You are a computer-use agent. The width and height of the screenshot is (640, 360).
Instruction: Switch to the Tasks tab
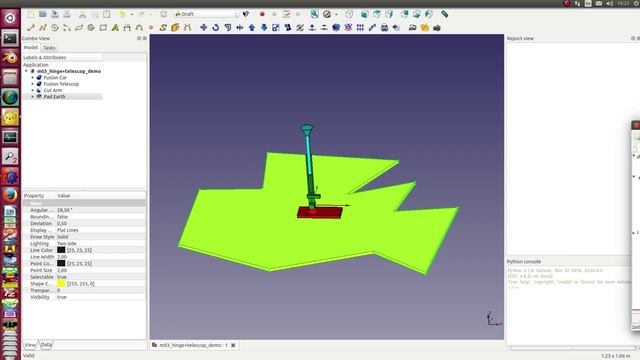pos(49,48)
